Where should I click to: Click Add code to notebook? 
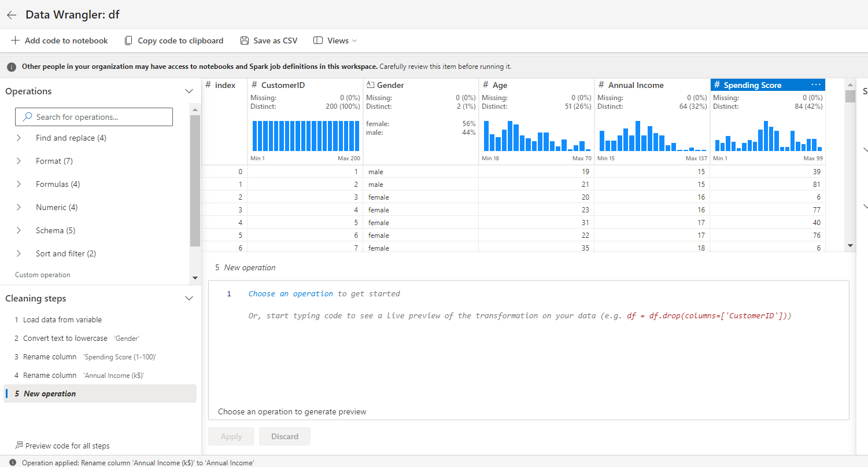tap(60, 41)
